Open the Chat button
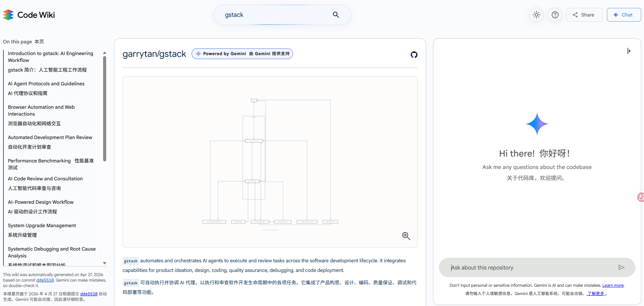This screenshot has width=644, height=306. click(624, 15)
